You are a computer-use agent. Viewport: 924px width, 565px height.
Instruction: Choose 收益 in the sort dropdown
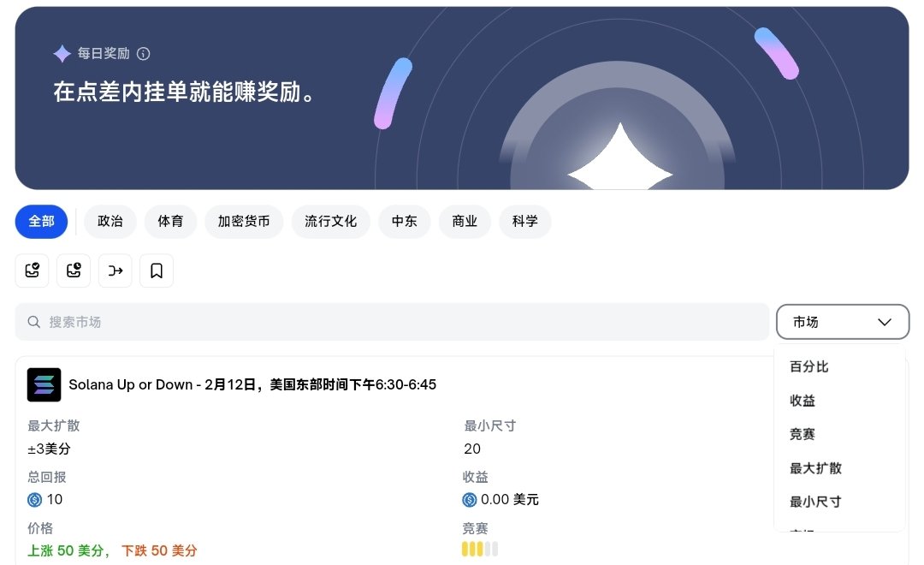click(x=803, y=401)
